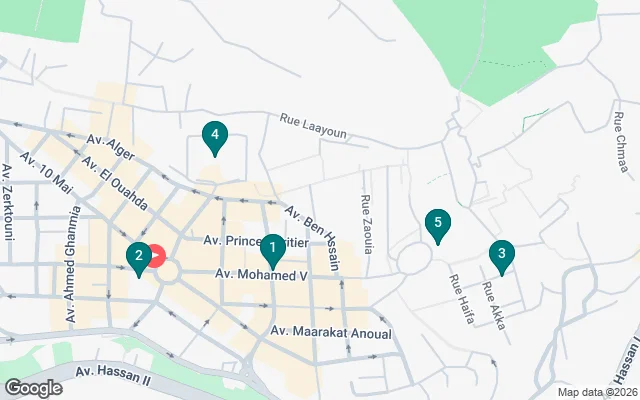Image resolution: width=640 pixels, height=400 pixels.
Task: Click the large green park area
Action: [x=490, y=45]
